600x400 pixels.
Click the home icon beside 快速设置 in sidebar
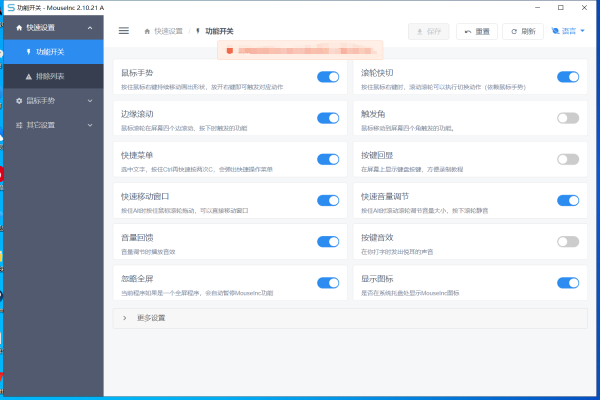pyautogui.click(x=19, y=28)
